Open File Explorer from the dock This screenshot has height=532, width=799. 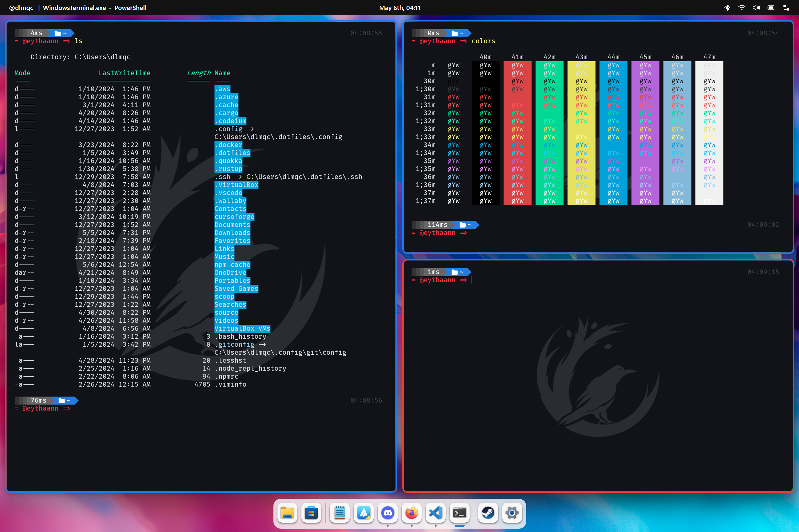pyautogui.click(x=287, y=513)
